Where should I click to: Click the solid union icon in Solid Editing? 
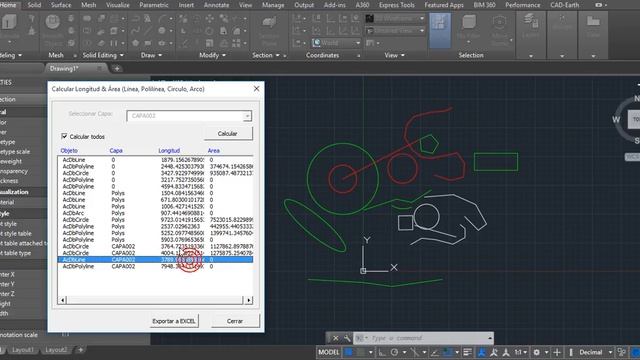(87, 18)
